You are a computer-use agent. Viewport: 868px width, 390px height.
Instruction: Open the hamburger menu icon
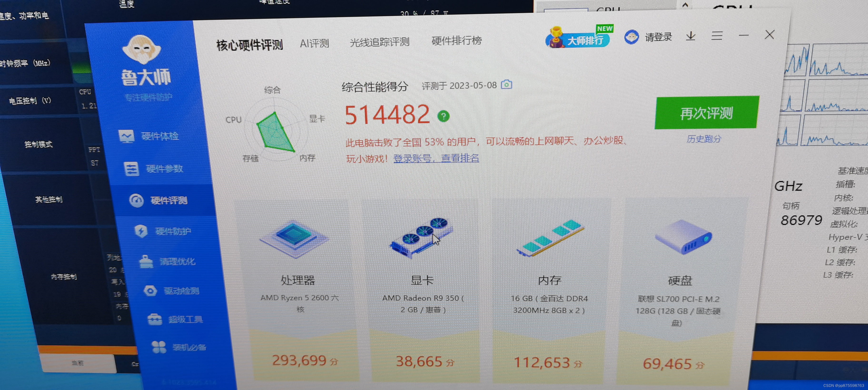tap(717, 35)
